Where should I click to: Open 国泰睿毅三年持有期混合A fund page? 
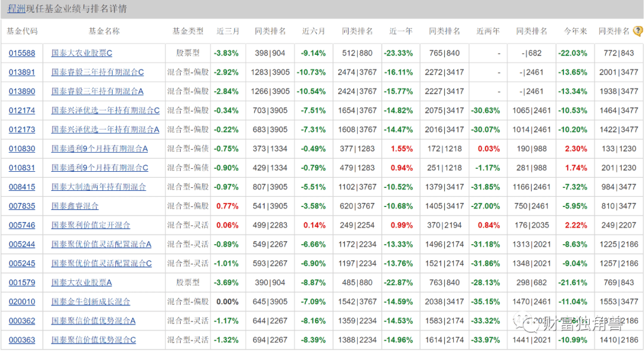coord(97,91)
